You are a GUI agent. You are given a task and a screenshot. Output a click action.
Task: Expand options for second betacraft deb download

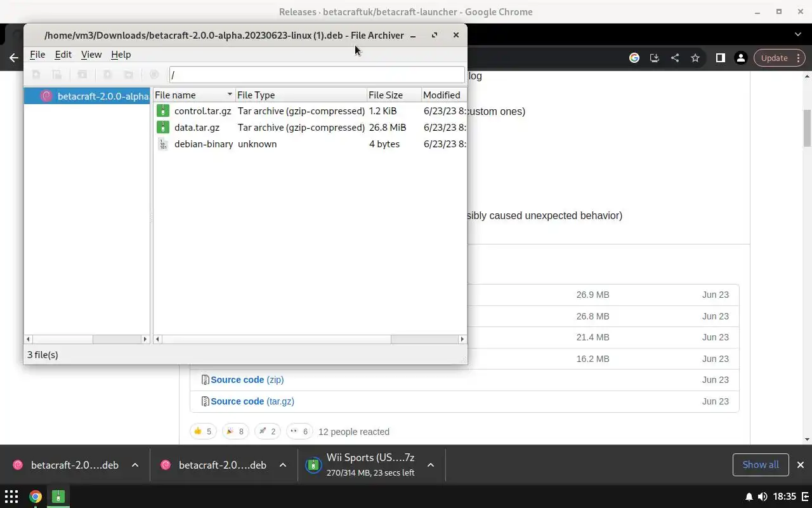tap(283, 465)
